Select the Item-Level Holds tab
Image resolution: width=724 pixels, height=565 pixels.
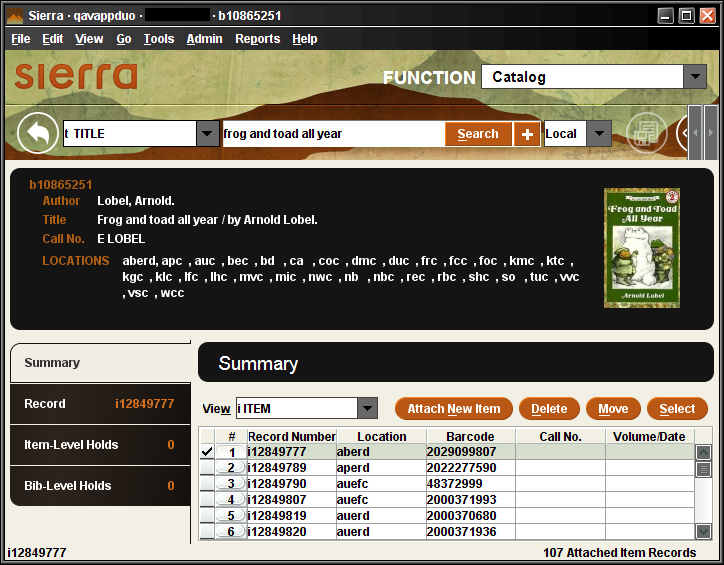pyautogui.click(x=100, y=445)
